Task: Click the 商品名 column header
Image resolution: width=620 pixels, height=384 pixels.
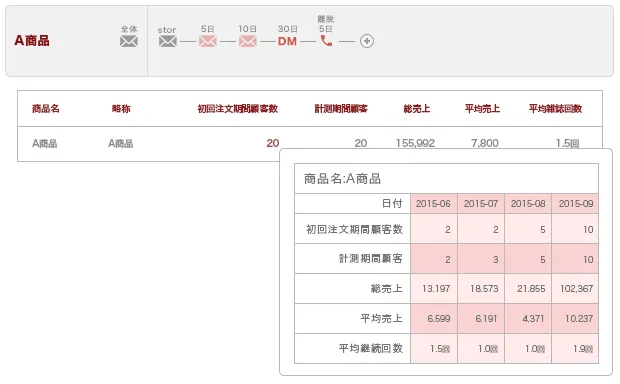Action: pos(46,108)
